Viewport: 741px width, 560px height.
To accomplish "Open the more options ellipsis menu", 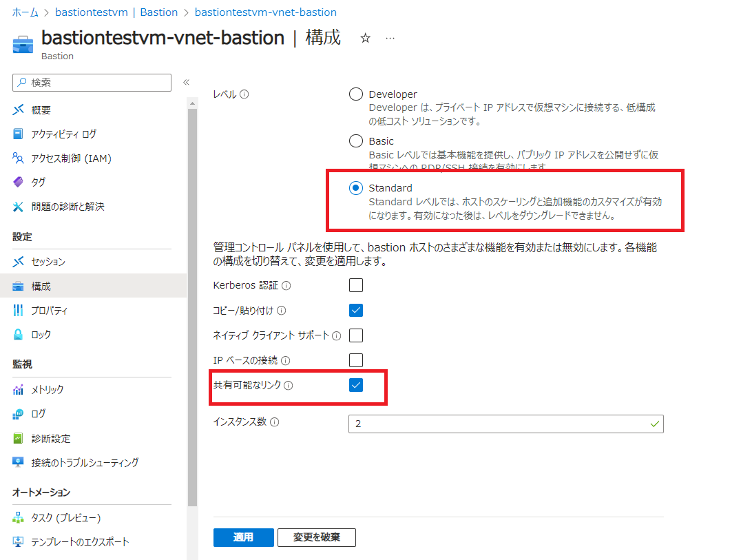I will [x=390, y=39].
